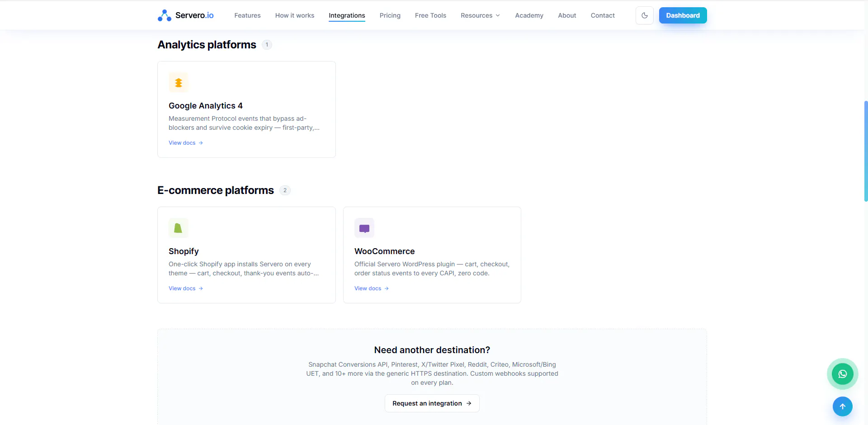Click the Analytics platforms count badge
The image size is (868, 425).
(267, 45)
